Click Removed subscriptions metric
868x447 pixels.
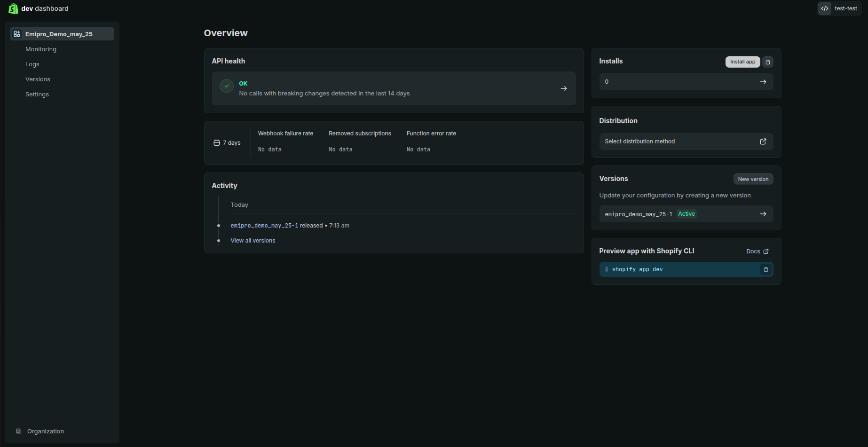[x=360, y=141]
